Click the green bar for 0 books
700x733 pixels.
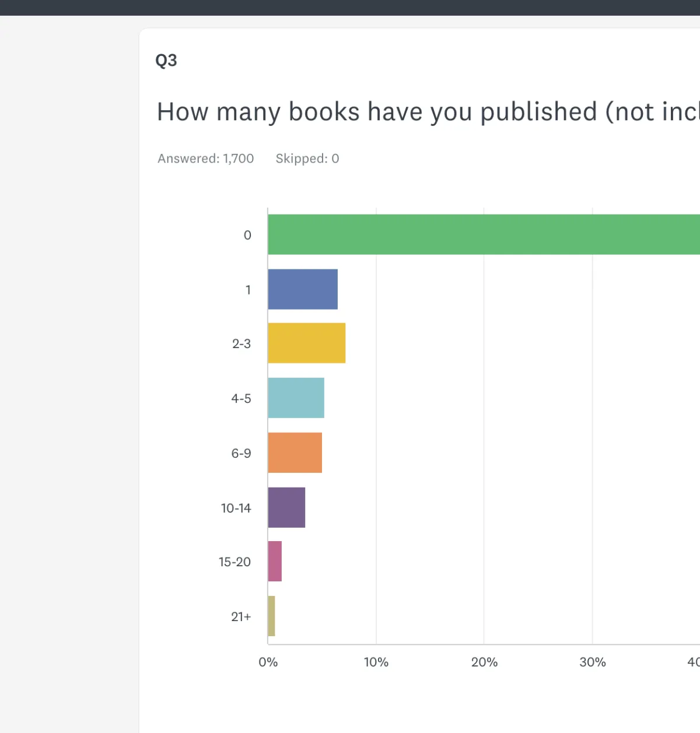(x=484, y=234)
